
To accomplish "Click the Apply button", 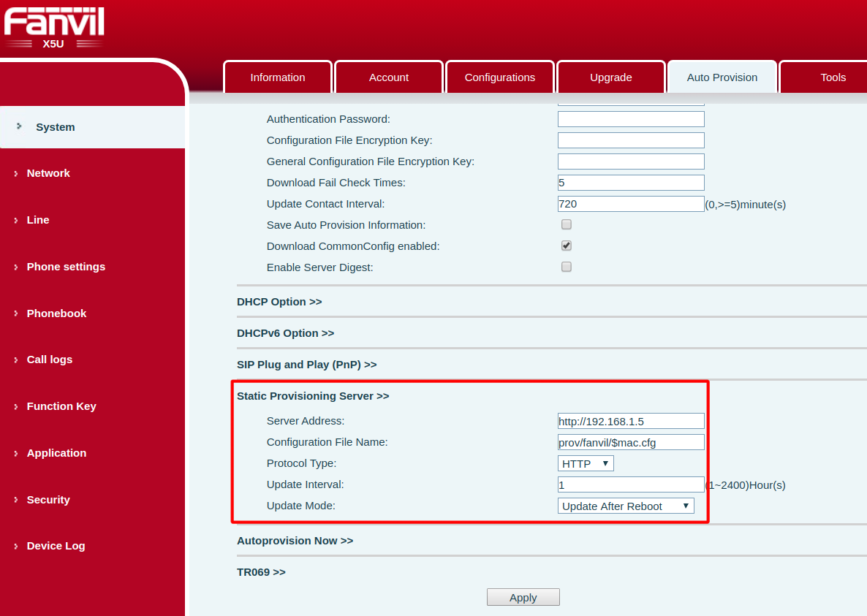I will [523, 598].
